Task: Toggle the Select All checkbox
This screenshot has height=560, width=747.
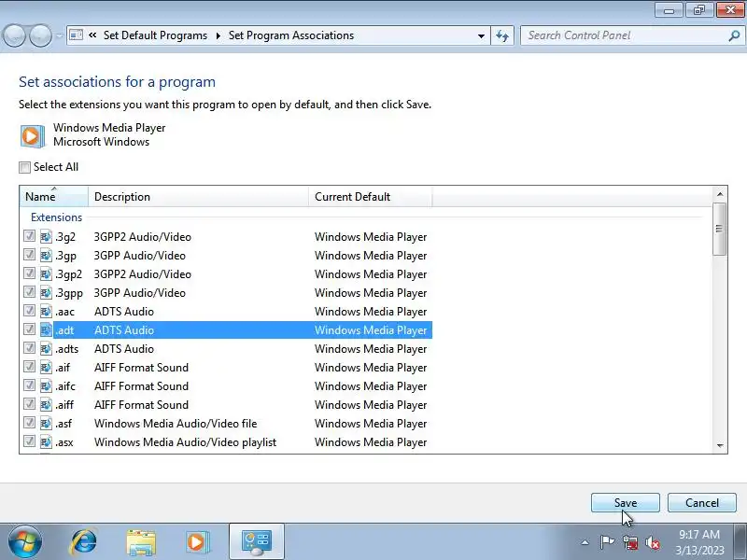Action: [x=25, y=167]
